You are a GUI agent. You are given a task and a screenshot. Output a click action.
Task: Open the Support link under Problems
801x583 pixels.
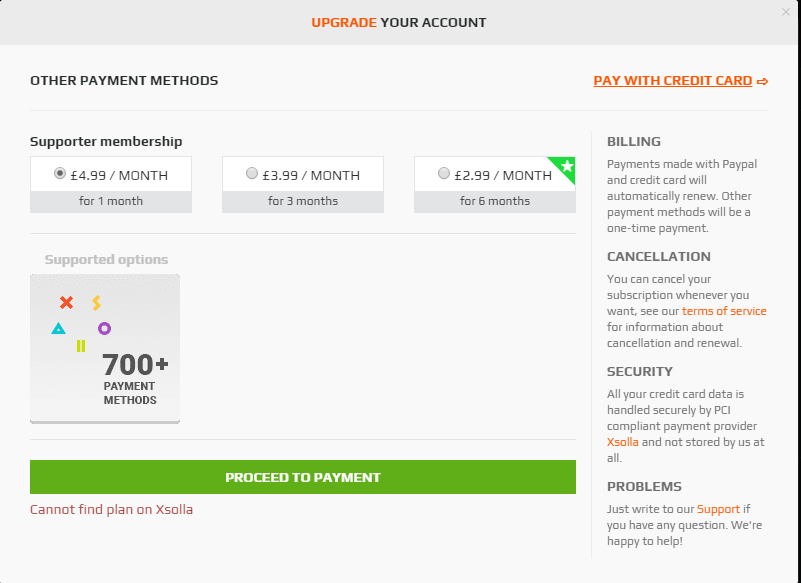(718, 509)
